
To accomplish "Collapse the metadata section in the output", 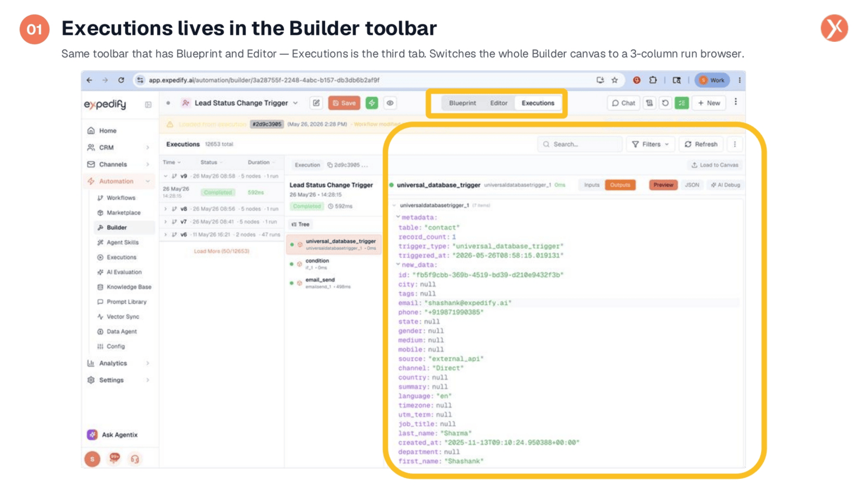I will [398, 217].
